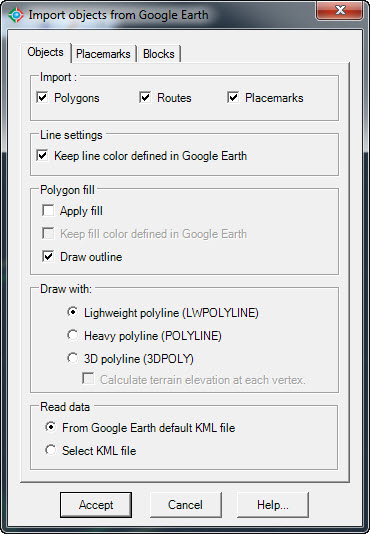Click the dialog title bar text
Viewport: 370px width, 534px height.
click(x=118, y=15)
